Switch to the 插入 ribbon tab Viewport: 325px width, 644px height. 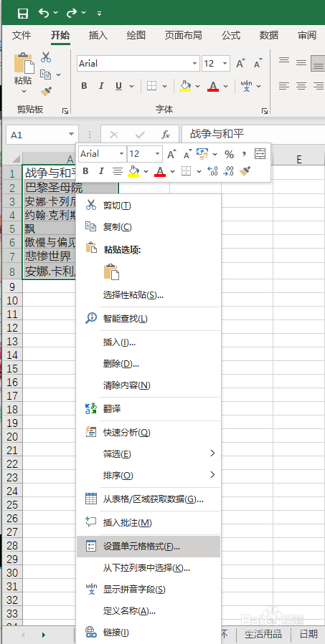[98, 35]
